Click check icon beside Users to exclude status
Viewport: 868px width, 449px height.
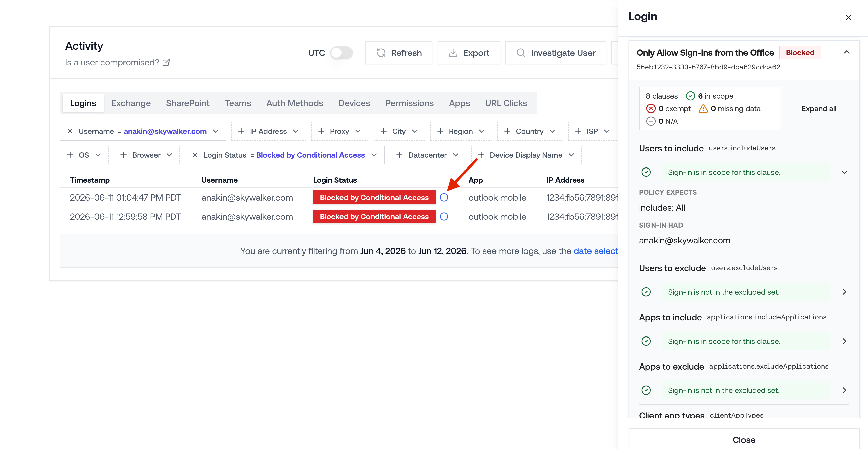646,292
